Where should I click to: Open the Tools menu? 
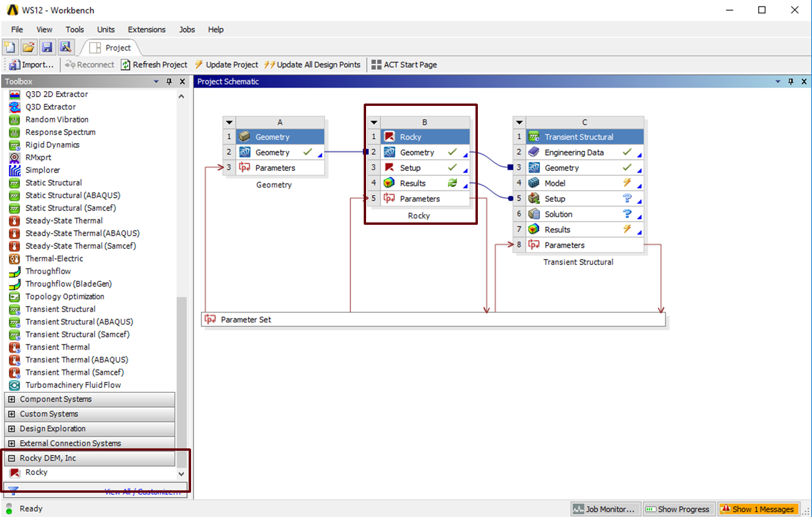75,30
